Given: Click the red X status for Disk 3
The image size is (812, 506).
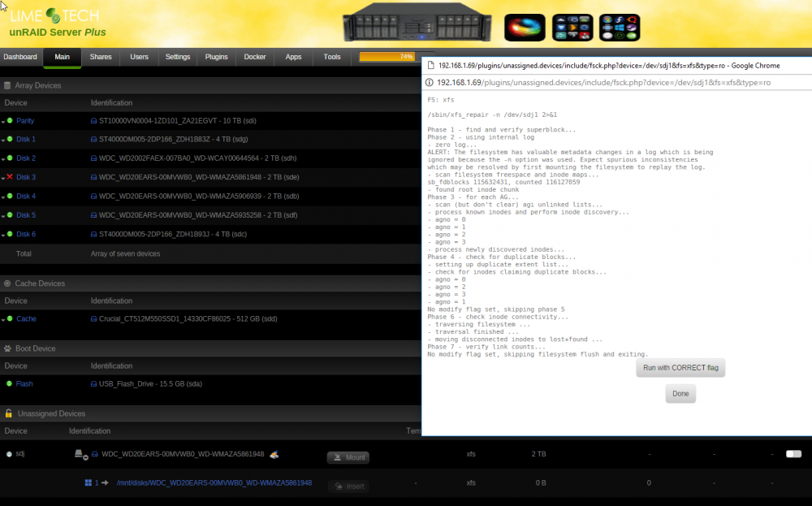Looking at the screenshot, I should [x=10, y=176].
